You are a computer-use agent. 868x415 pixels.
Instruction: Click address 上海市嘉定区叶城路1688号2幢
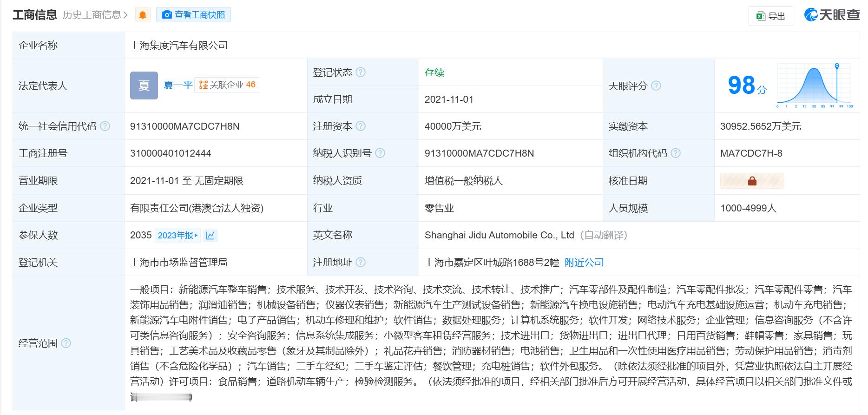[492, 263]
